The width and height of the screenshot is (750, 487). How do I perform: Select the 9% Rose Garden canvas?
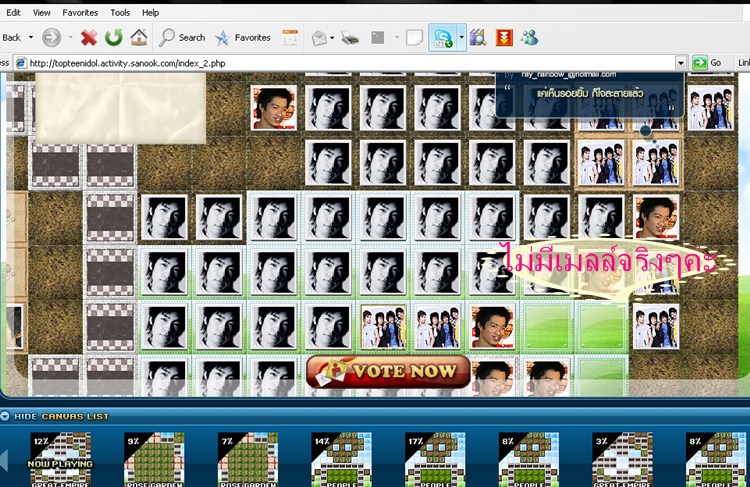tap(154, 460)
